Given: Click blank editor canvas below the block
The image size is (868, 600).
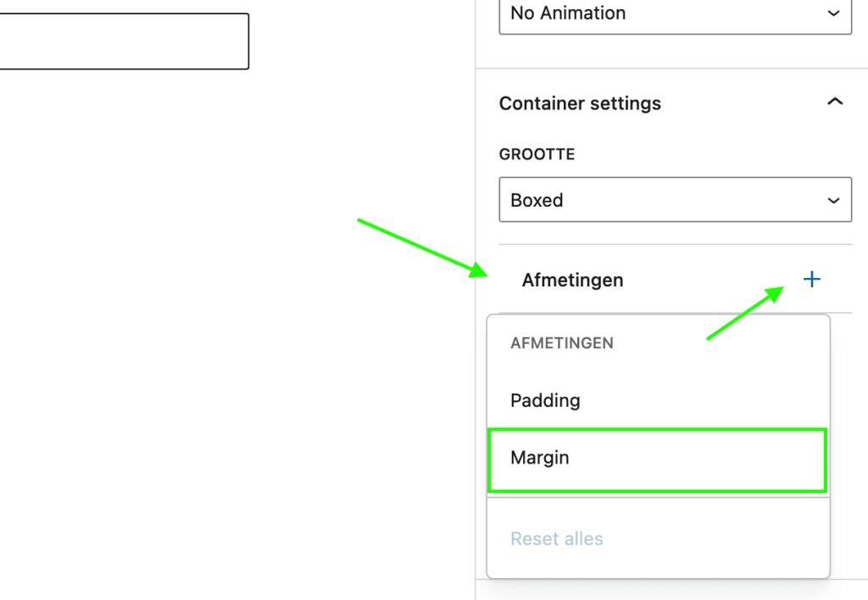Looking at the screenshot, I should pos(232,332).
